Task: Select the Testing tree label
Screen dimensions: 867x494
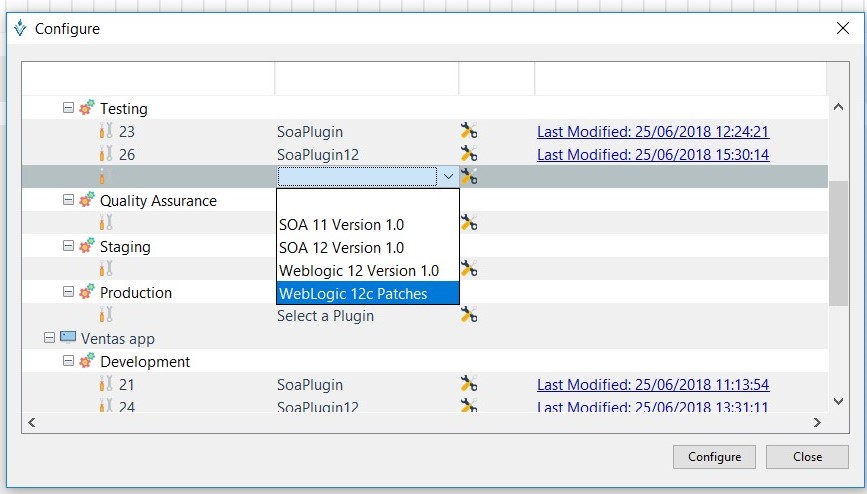Action: [123, 108]
